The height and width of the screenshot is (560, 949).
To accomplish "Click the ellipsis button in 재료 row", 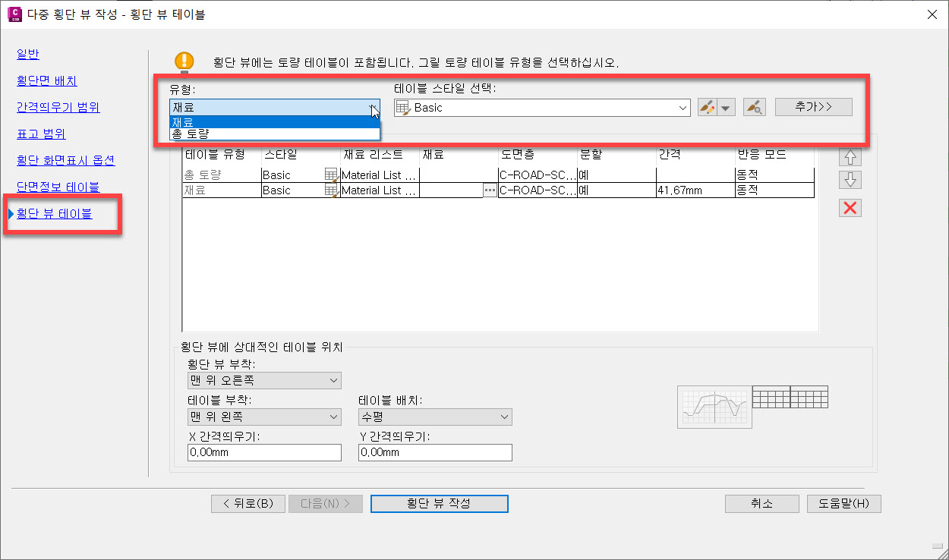I will (490, 190).
